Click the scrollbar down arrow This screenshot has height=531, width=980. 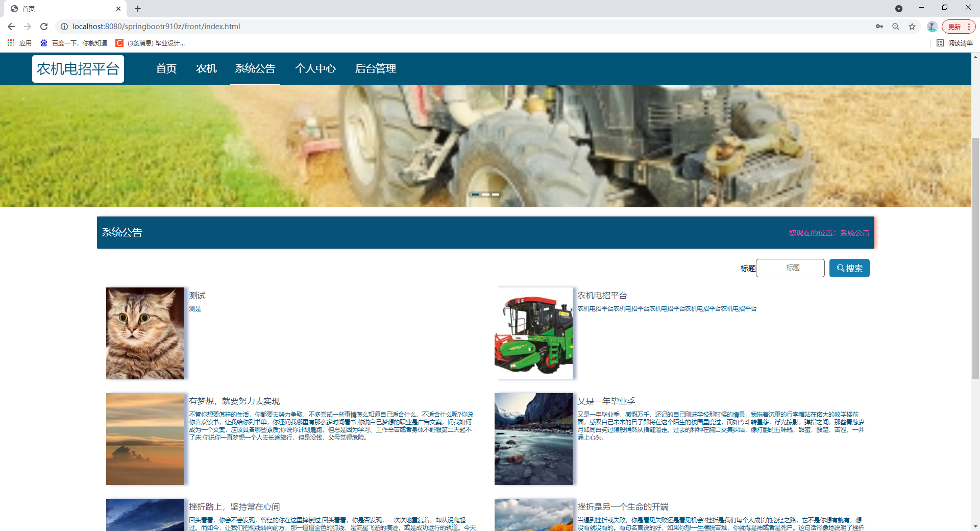click(975, 526)
